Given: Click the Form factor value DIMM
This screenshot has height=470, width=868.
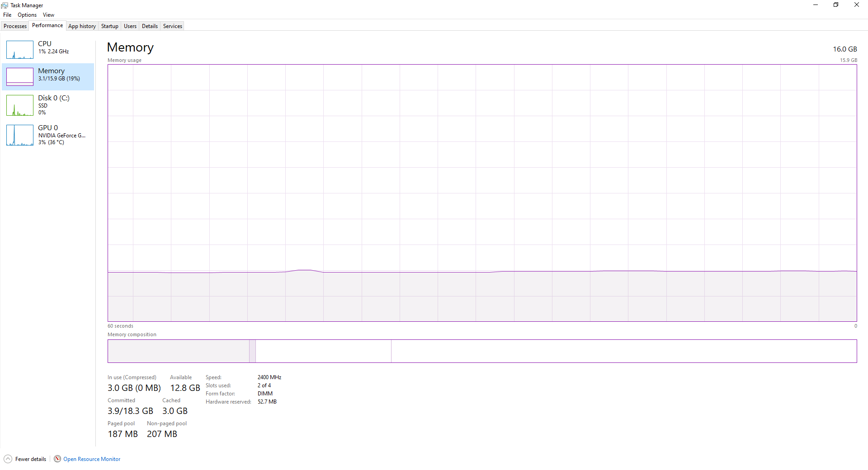Looking at the screenshot, I should click(x=265, y=394).
